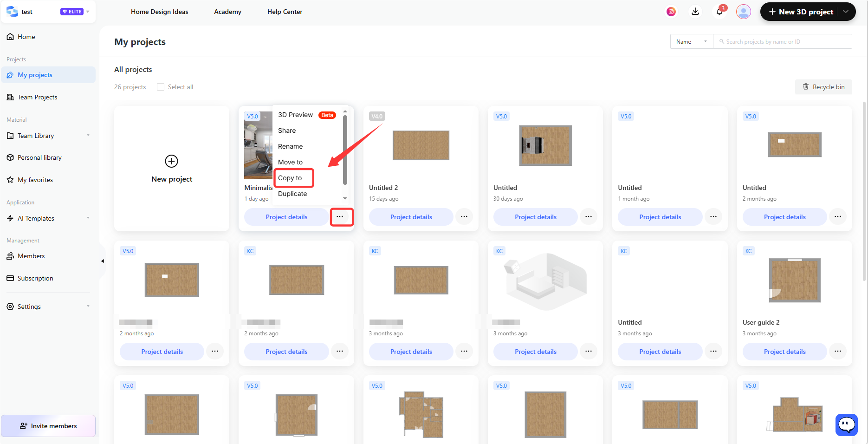Open more options for Untitled 30 days ago
This screenshot has width=868, height=444.
(589, 217)
